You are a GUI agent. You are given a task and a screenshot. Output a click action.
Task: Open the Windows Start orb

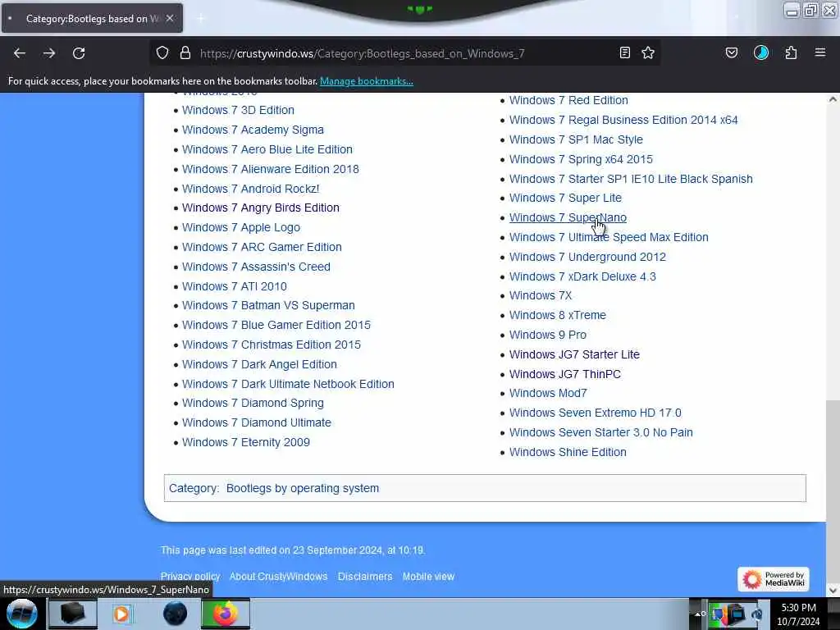click(21, 614)
